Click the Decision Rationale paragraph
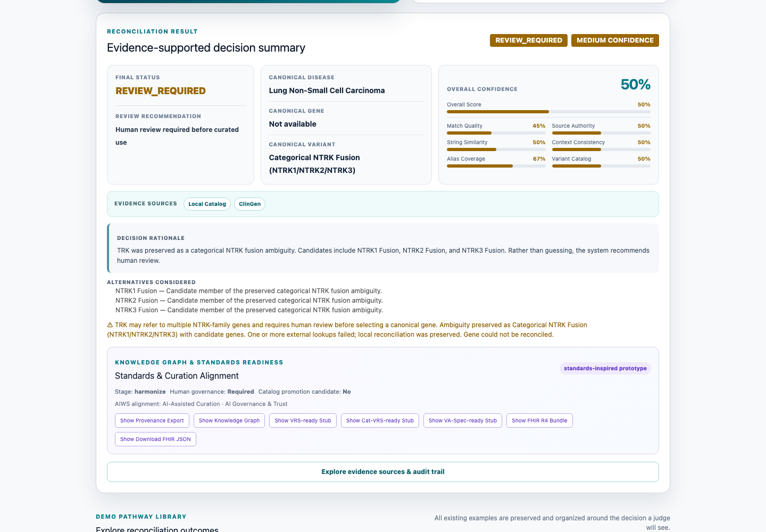 pyautogui.click(x=383, y=255)
